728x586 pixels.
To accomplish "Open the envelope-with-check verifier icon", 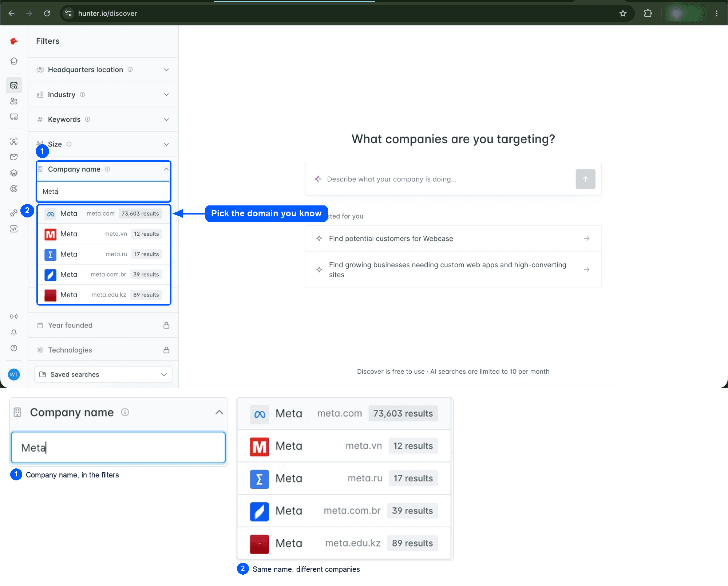I will click(x=14, y=157).
